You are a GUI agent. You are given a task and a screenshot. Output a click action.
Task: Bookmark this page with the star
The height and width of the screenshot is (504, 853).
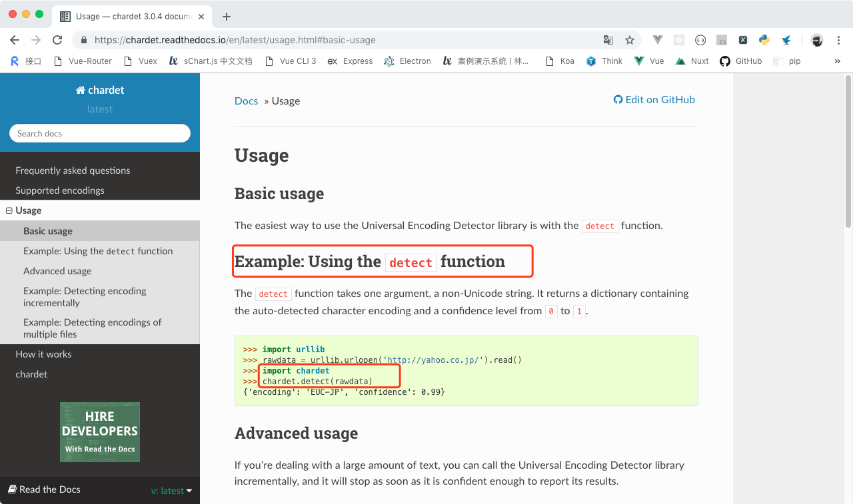click(630, 40)
